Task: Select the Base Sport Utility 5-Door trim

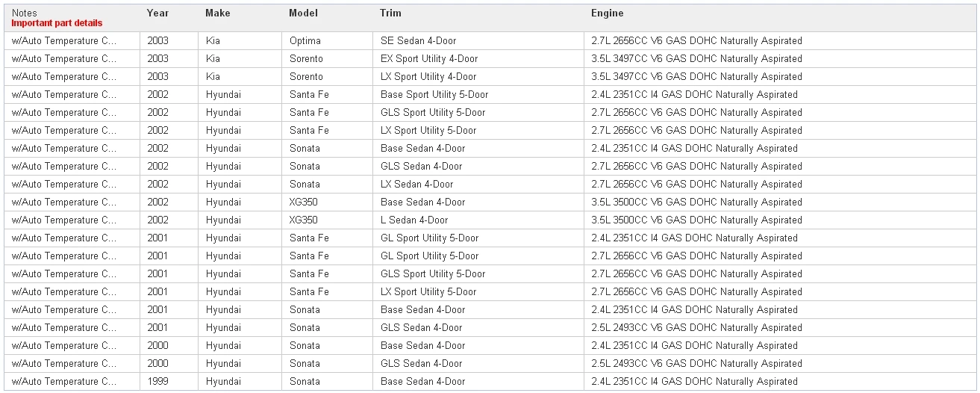Action: click(434, 95)
